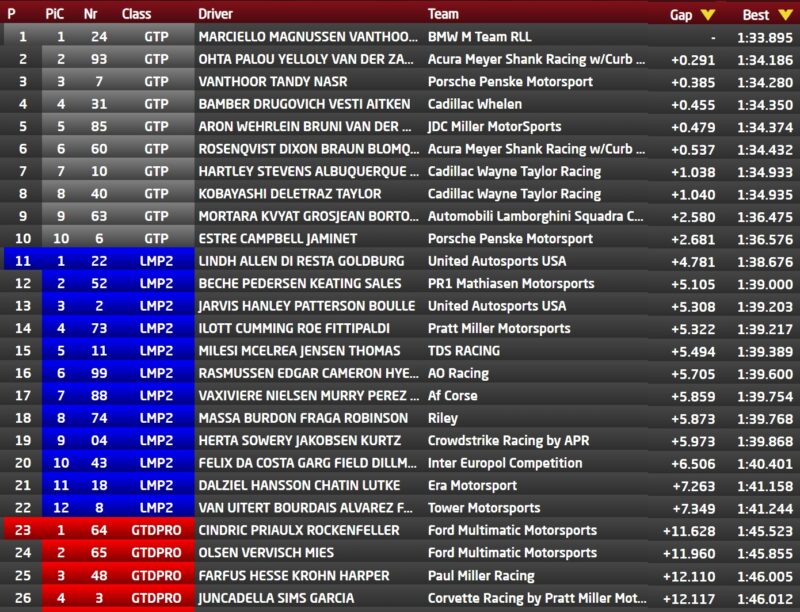Select AO Racing team cell

(458, 373)
